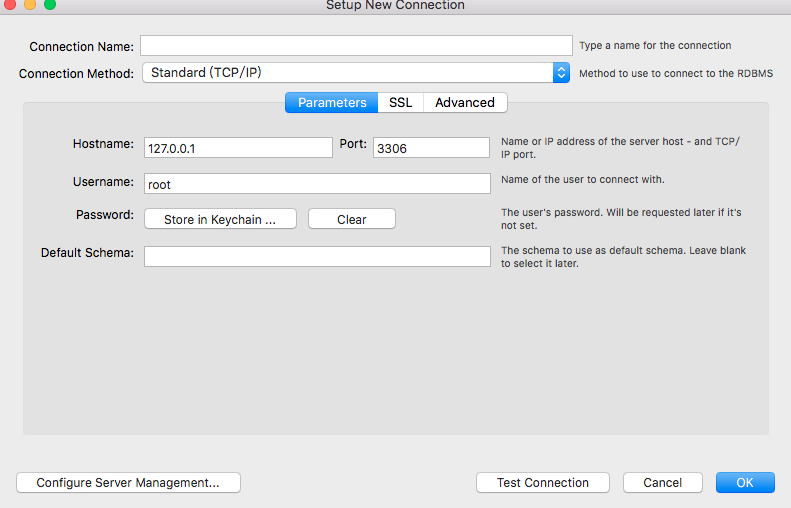Click the Username field with root
This screenshot has width=791, height=508.
click(317, 184)
